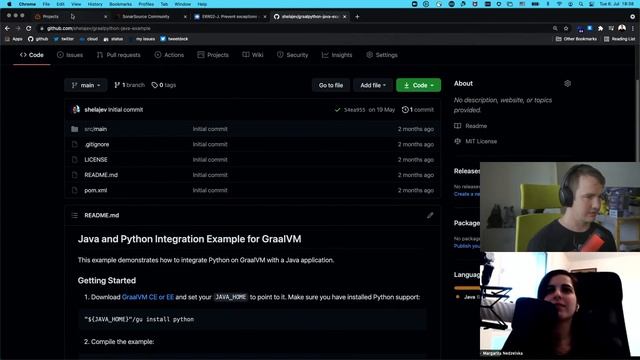Open the File menu
This screenshot has height=360, width=640.
[46, 4]
